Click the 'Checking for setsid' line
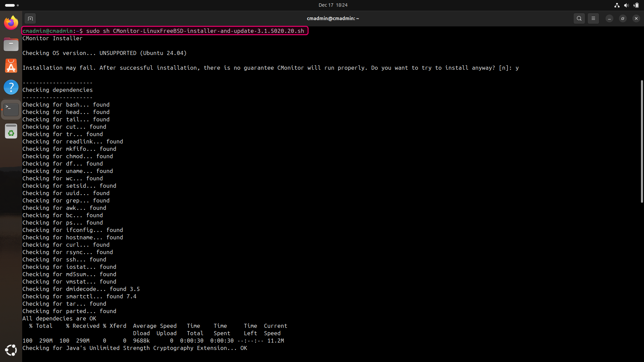Viewport: 644px width, 362px height. pyautogui.click(x=69, y=186)
